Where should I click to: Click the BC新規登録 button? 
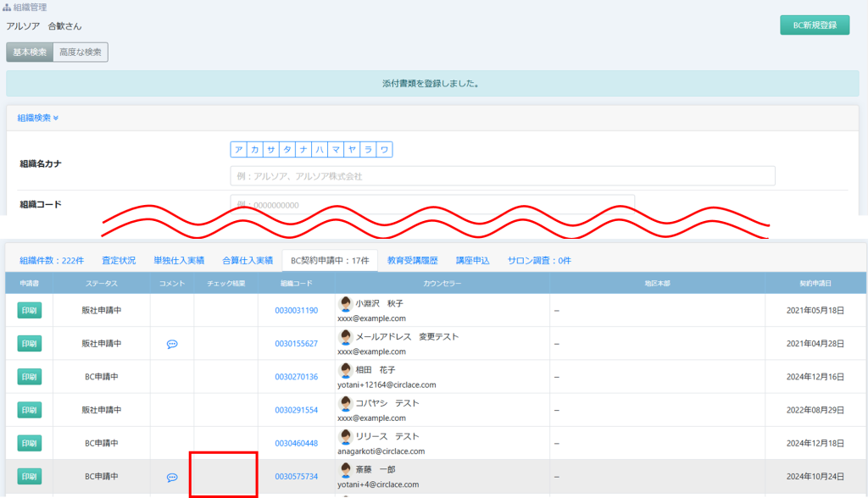[x=814, y=25]
